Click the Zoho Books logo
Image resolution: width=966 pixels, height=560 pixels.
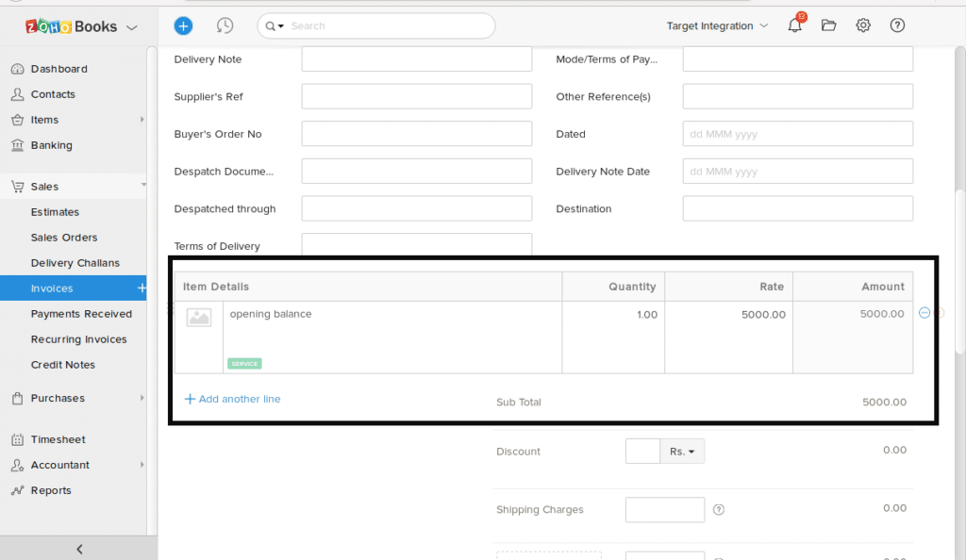pos(72,26)
